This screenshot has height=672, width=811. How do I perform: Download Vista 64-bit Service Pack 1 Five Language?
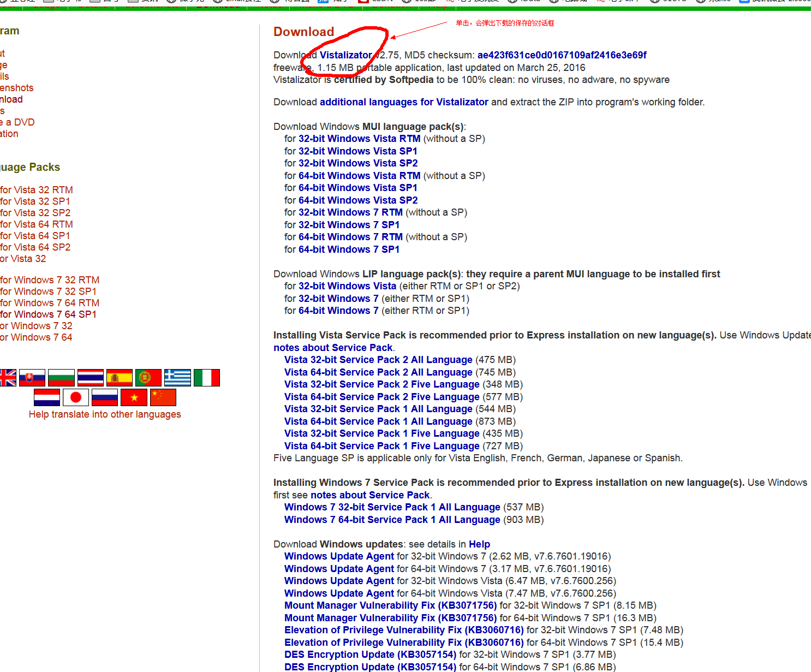coord(382,446)
